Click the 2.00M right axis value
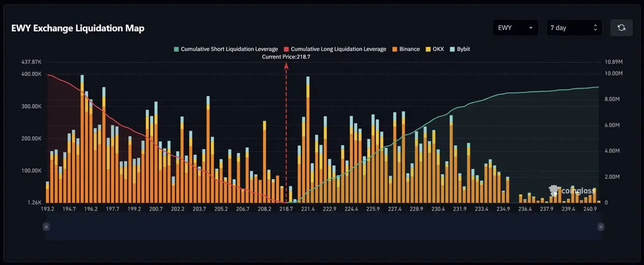 click(x=613, y=177)
